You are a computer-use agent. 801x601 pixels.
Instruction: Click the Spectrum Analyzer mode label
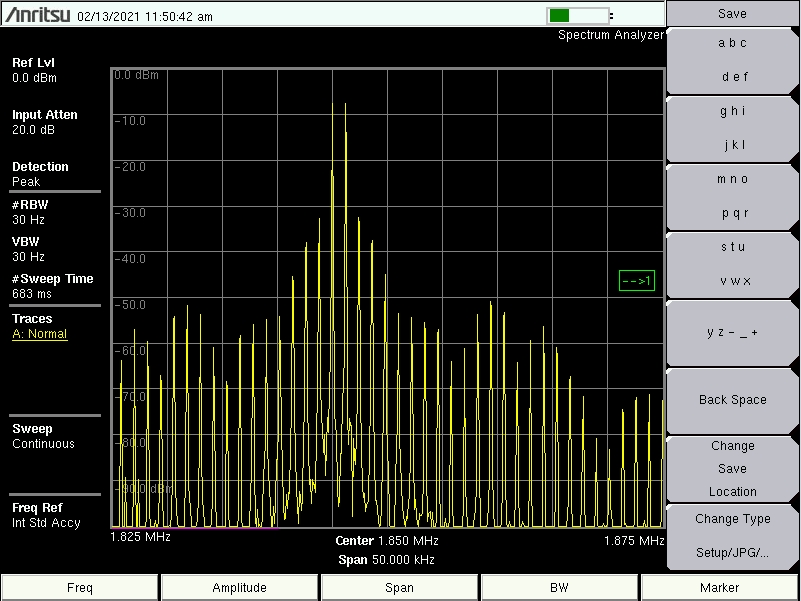click(x=611, y=35)
